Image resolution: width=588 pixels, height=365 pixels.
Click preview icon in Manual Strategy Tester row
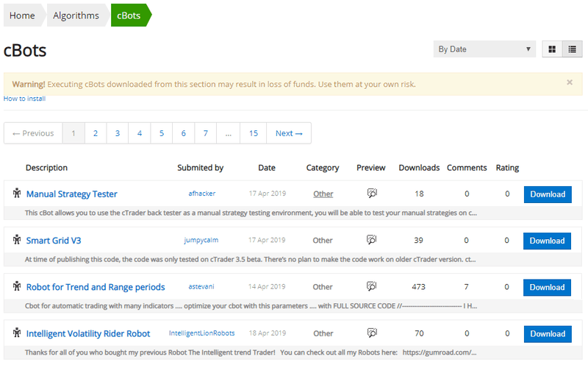point(372,193)
